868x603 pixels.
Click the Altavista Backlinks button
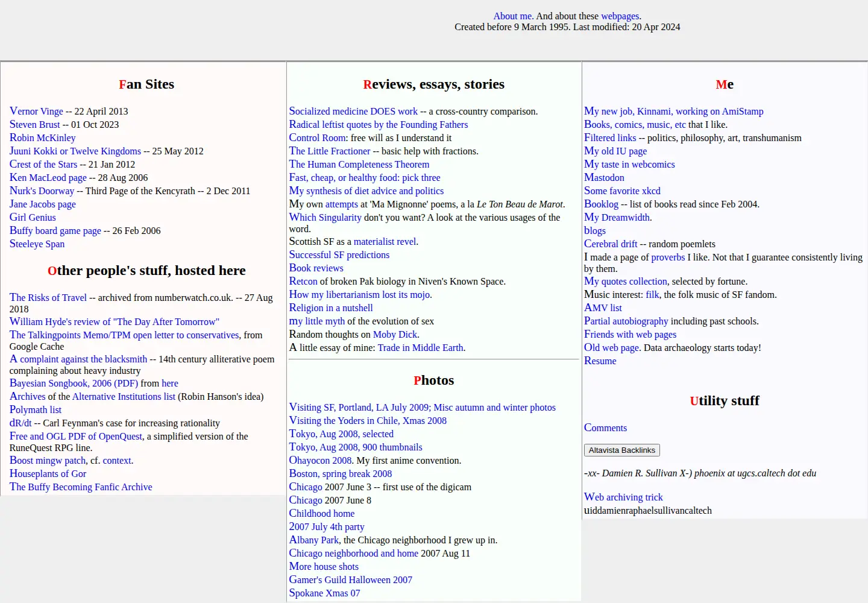coord(621,450)
